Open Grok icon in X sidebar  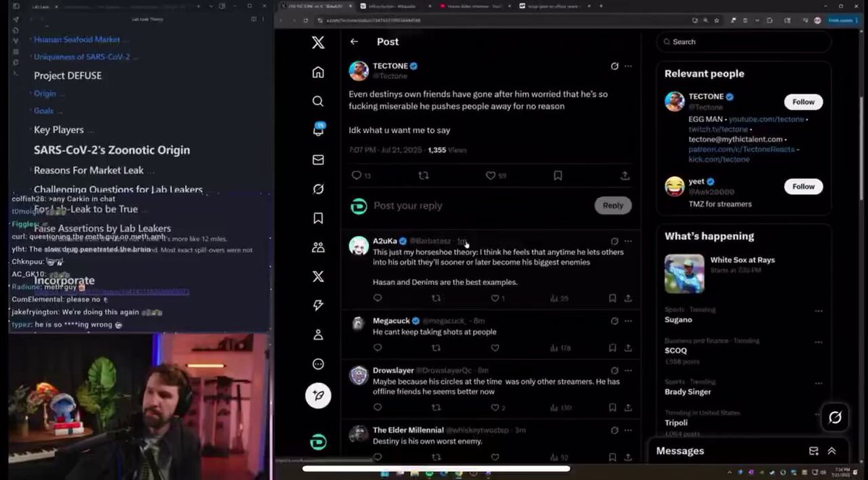point(318,189)
